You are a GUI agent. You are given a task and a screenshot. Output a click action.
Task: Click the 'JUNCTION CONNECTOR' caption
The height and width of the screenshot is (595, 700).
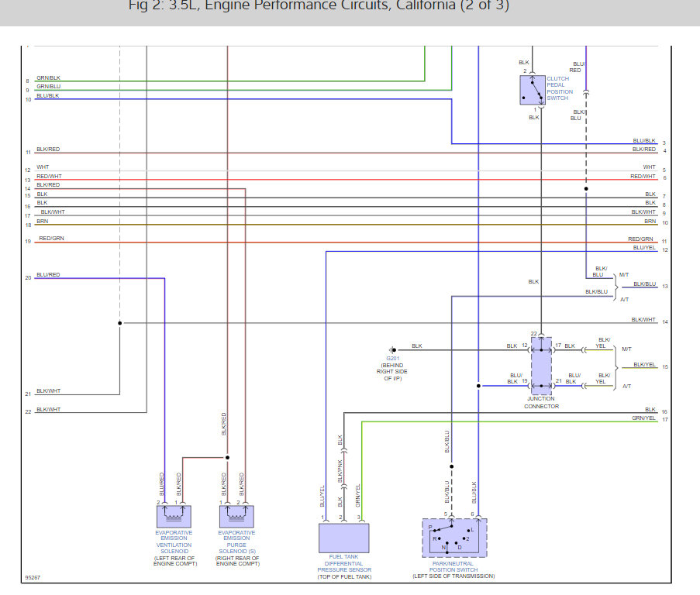tap(541, 402)
